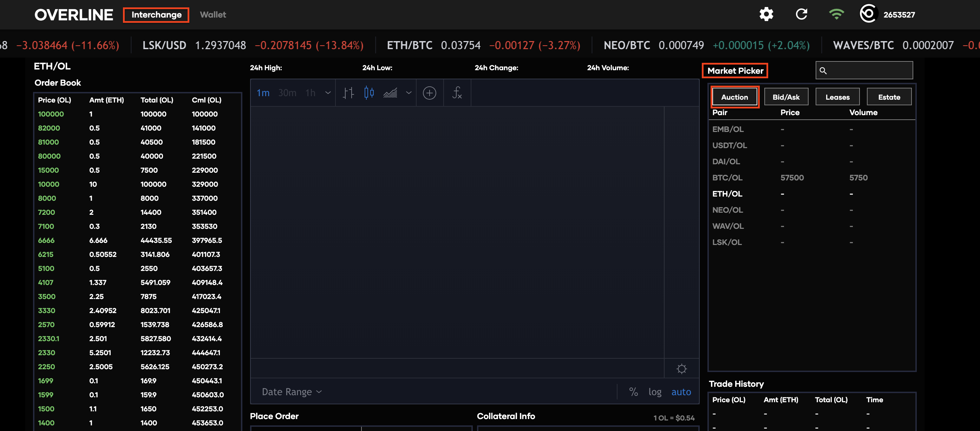
Task: Click the refresh icon in header
Action: 802,14
